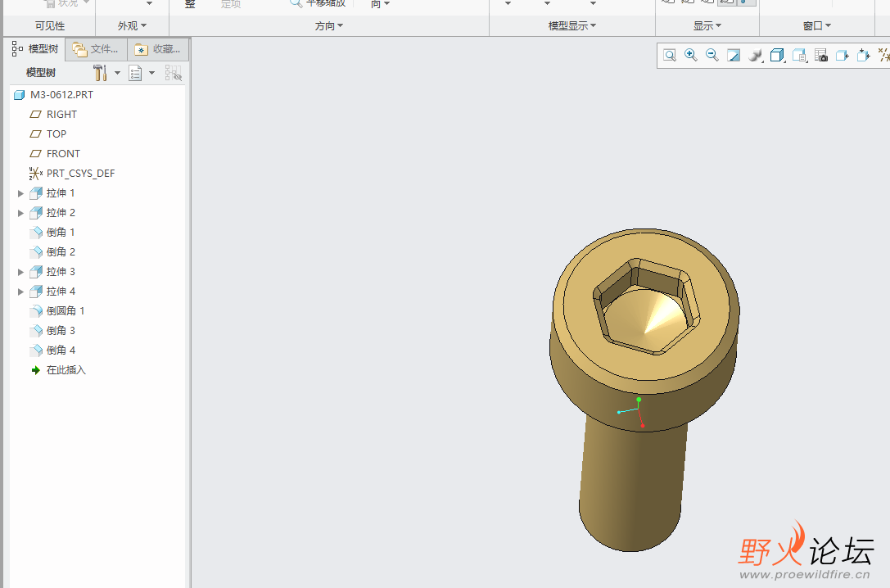Select the 倒角 3 feature label
This screenshot has width=890, height=588.
61,330
